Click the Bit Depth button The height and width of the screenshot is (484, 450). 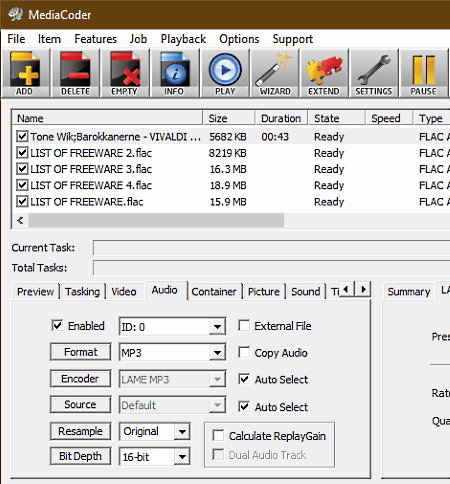81,456
